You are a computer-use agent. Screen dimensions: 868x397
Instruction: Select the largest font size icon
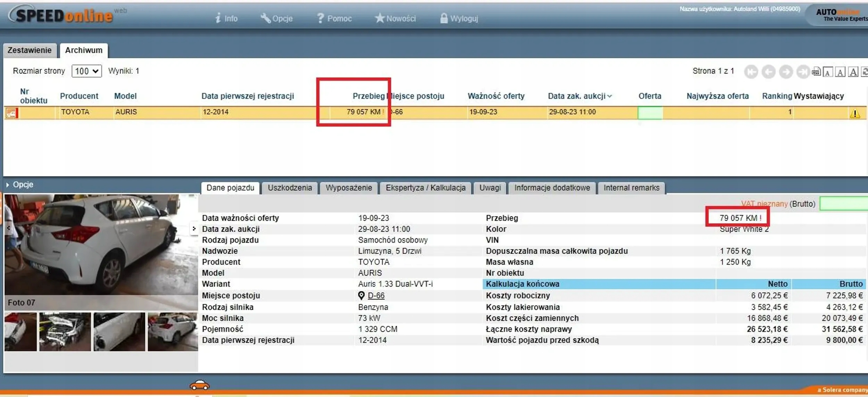[x=853, y=72]
